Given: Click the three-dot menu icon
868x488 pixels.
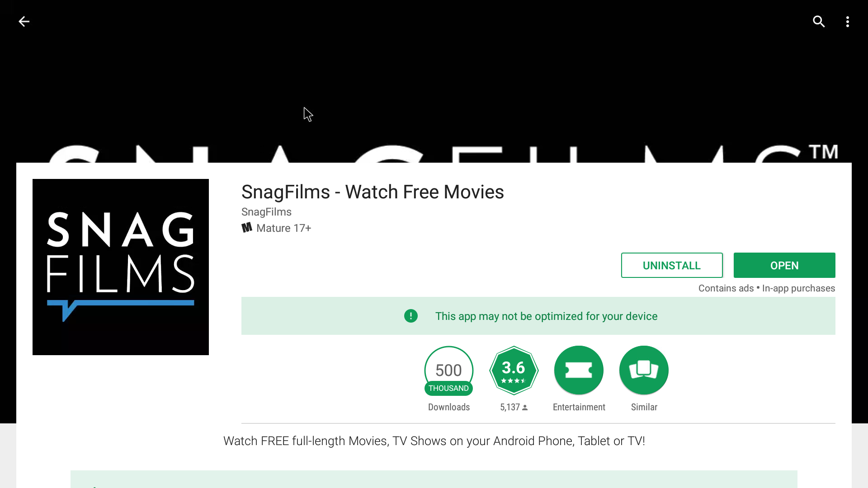Looking at the screenshot, I should point(848,21).
